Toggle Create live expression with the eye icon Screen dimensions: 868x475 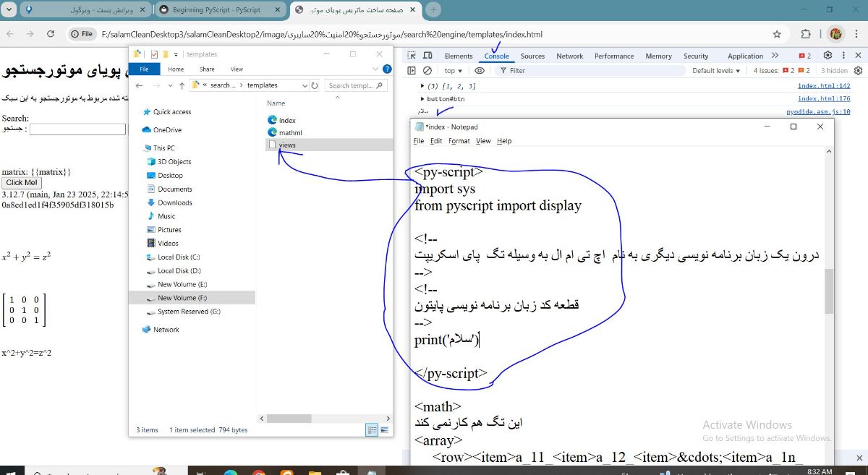(480, 70)
